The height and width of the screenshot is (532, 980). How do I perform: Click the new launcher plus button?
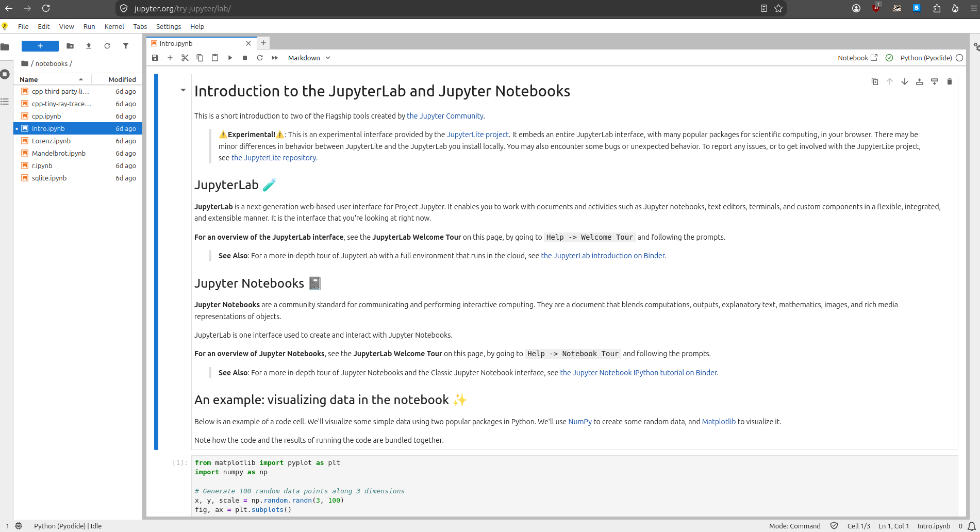click(40, 46)
